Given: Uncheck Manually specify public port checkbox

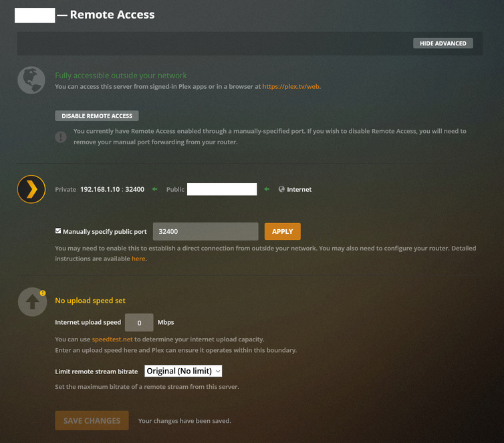Looking at the screenshot, I should pos(58,231).
